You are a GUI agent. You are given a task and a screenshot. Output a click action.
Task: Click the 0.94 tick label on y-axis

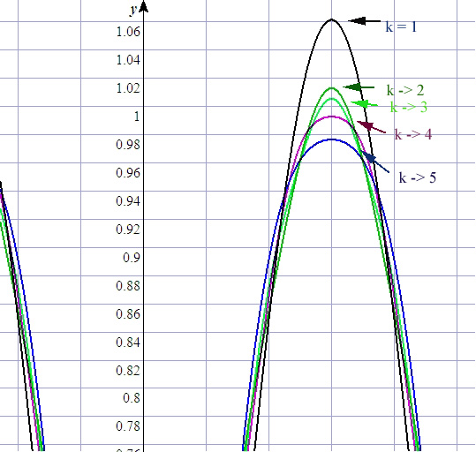[128, 201]
